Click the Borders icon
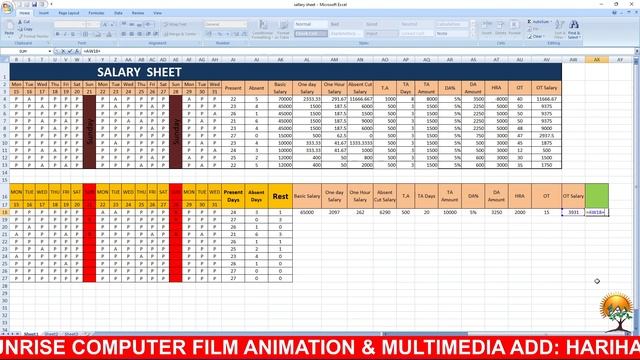 click(x=86, y=34)
